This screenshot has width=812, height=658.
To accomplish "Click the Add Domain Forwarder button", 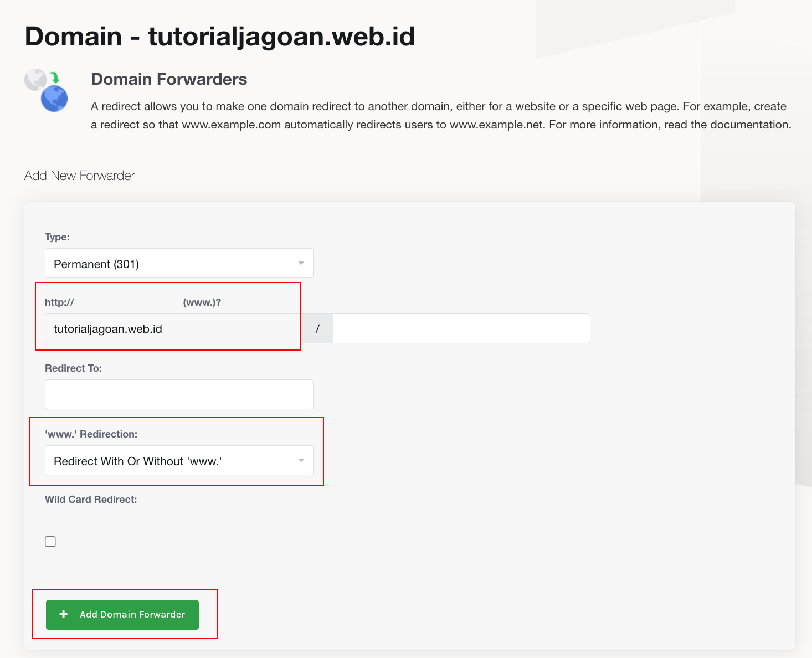I will click(122, 615).
